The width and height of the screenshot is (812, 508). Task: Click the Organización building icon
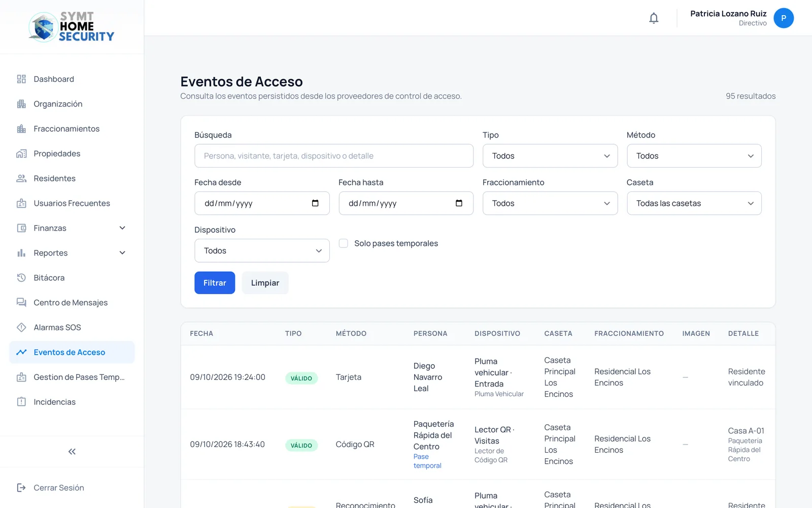coord(21,104)
